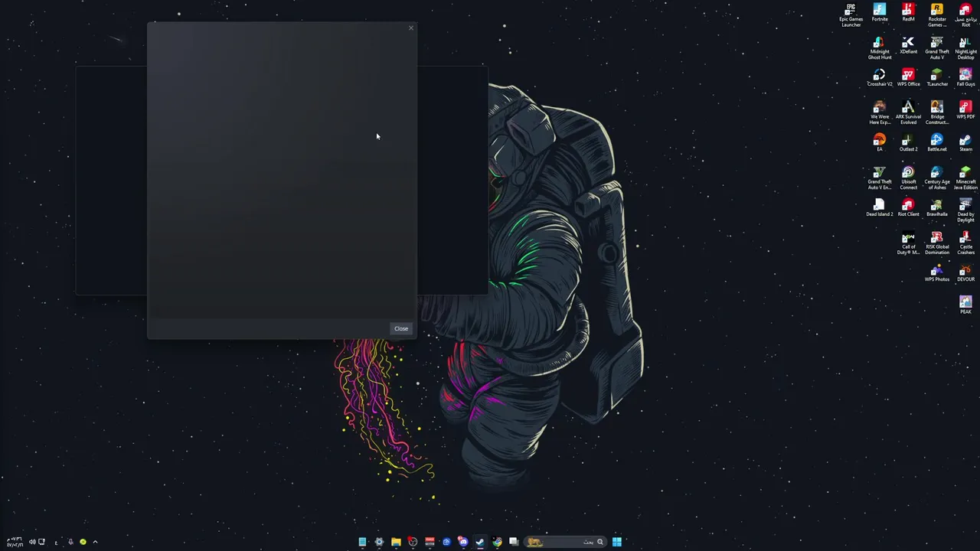980x551 pixels.
Task: Click the Close button in the dialog
Action: [401, 328]
